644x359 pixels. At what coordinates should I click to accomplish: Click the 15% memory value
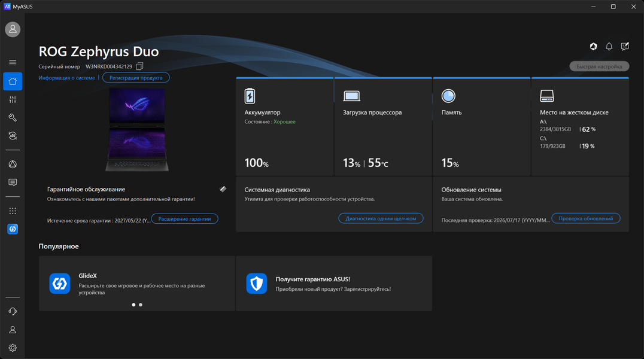pyautogui.click(x=449, y=163)
